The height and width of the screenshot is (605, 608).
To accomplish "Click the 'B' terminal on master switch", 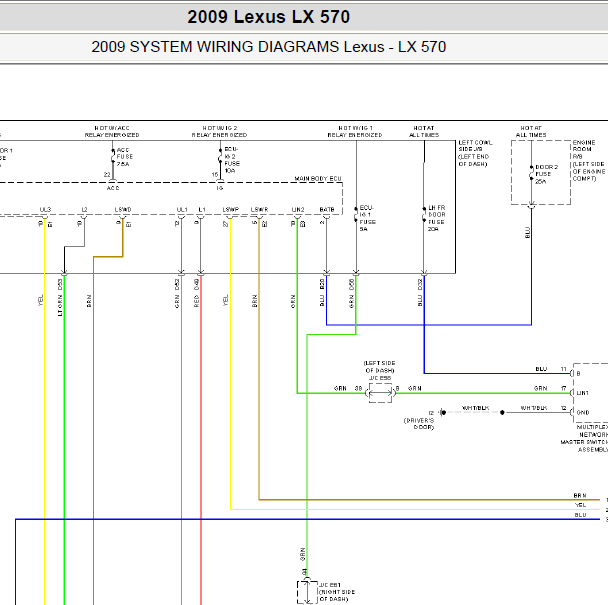I will pyautogui.click(x=578, y=373).
